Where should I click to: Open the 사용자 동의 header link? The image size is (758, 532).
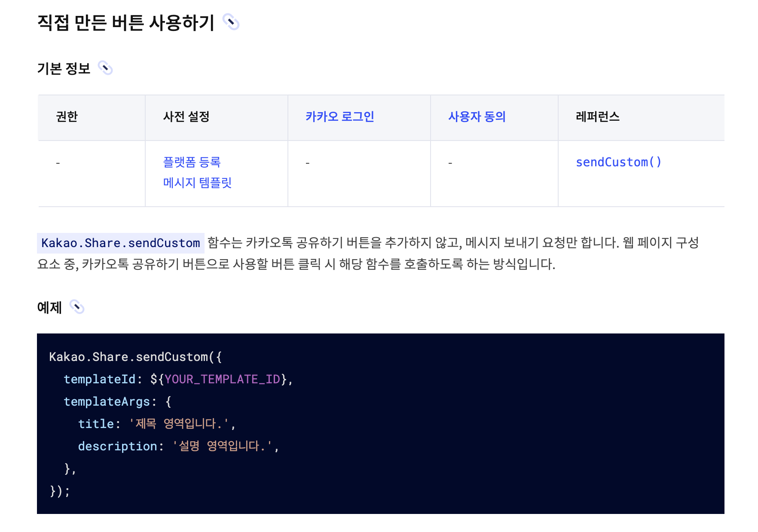[477, 116]
